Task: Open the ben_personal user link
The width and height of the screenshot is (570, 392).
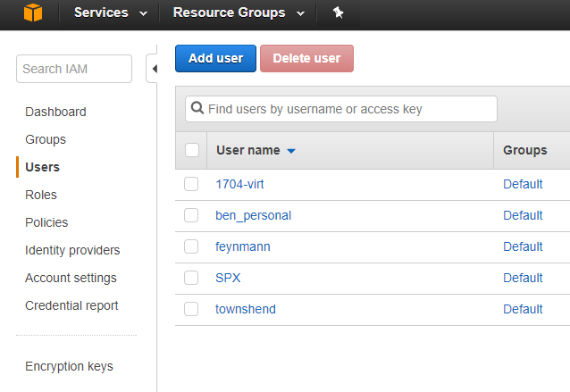Action: click(x=254, y=215)
